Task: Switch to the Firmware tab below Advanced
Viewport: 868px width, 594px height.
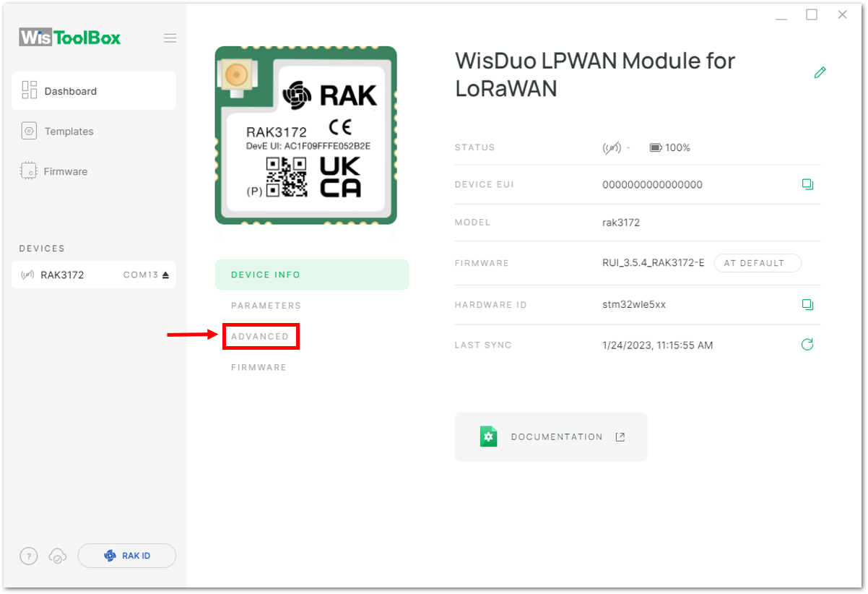Action: point(259,367)
